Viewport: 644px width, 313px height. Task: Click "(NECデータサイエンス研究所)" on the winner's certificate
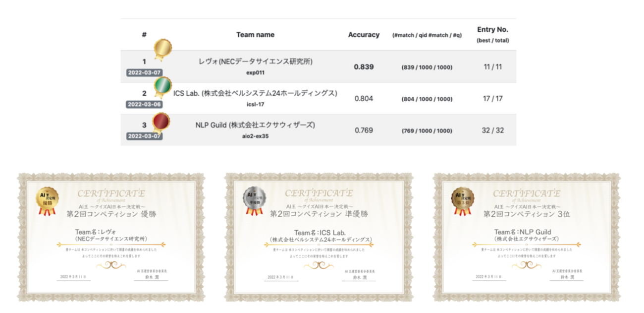[x=111, y=239]
